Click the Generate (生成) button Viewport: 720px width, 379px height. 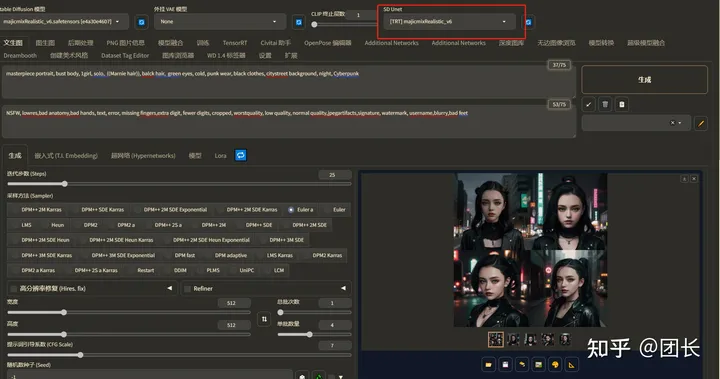(x=644, y=79)
